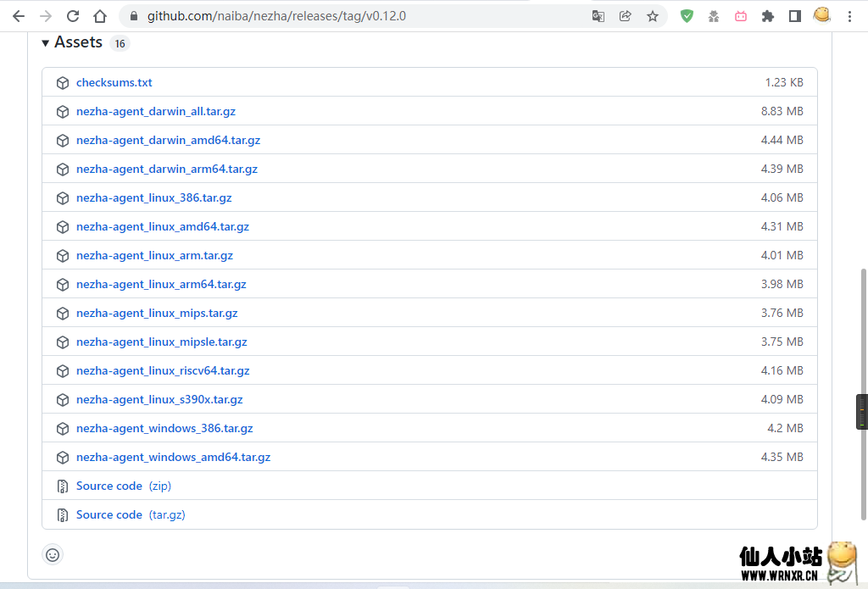Viewport: 868px width, 589px height.
Task: Download nezha-agent_linux_riscv64.tar.gz
Action: [163, 370]
